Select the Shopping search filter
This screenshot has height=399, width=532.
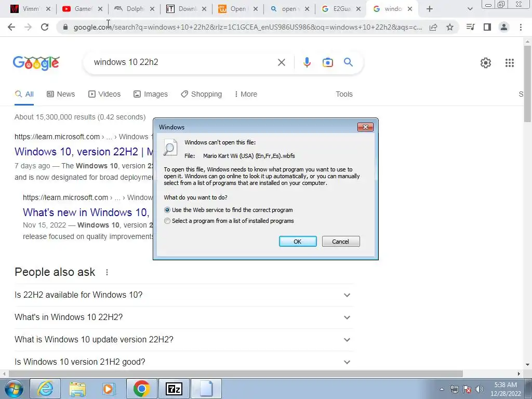[201, 94]
